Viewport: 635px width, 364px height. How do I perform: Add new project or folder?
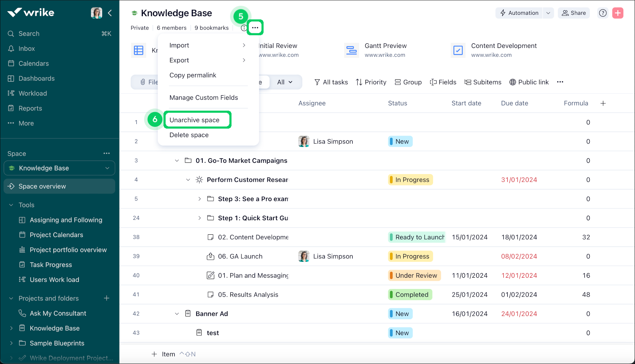click(106, 298)
